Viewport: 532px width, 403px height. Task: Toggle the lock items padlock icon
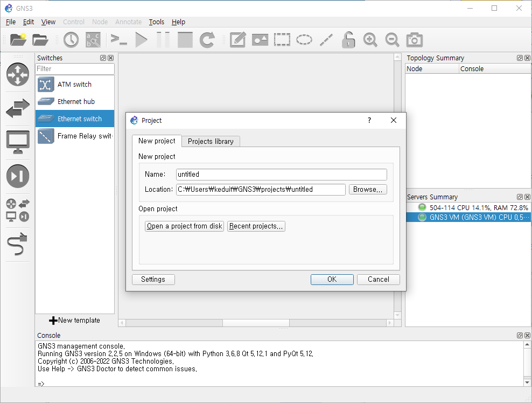pyautogui.click(x=348, y=40)
